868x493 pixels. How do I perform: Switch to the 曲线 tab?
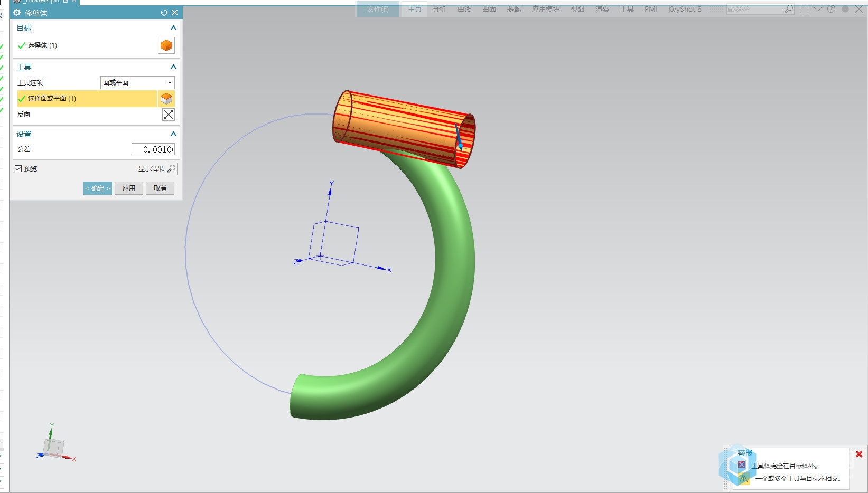coord(464,9)
